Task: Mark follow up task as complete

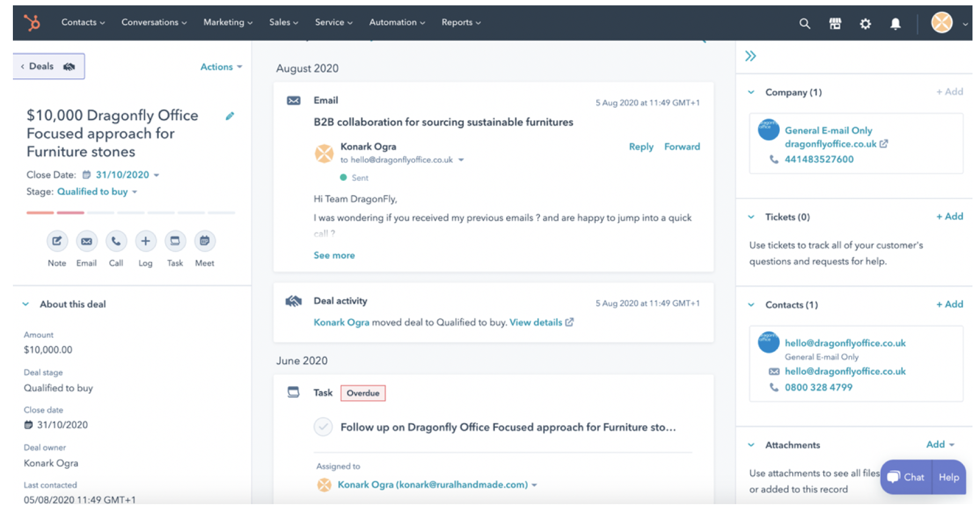Action: click(x=323, y=427)
